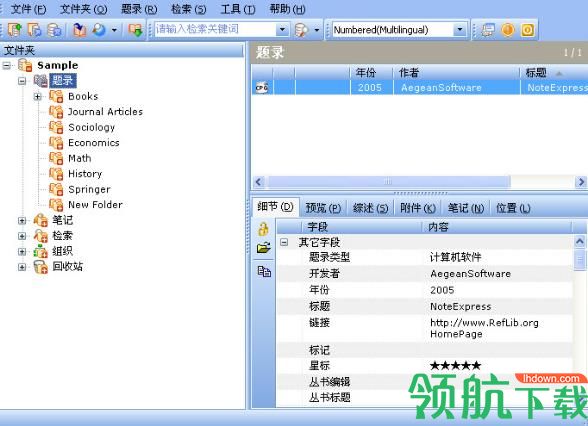Screen dimensions: 588x426
Task: Sort list by 作者 column header
Action: 456,72
